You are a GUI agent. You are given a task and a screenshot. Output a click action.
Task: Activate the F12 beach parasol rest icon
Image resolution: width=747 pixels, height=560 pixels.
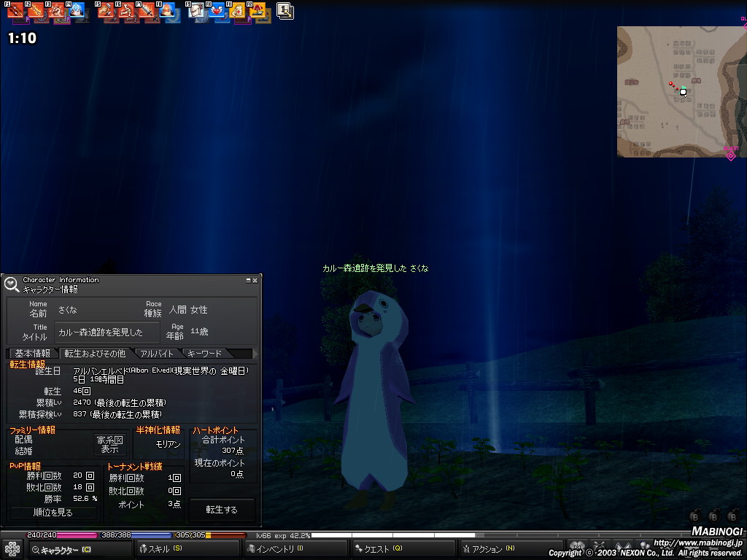[258, 10]
